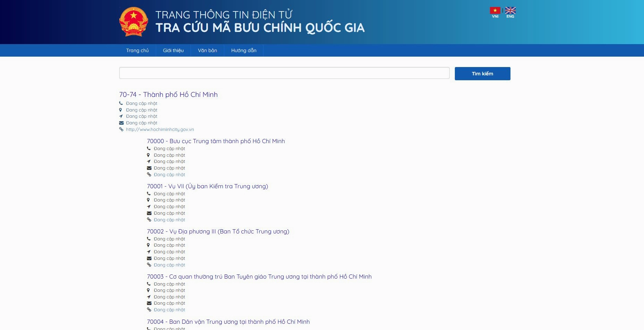
Task: Click the link chain icon under entry 70002
Action: pos(149,265)
